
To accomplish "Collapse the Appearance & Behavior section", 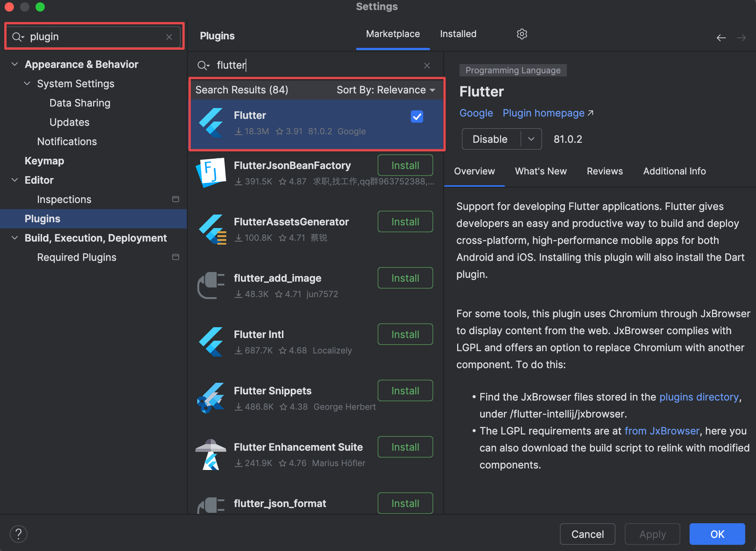I will coord(15,64).
